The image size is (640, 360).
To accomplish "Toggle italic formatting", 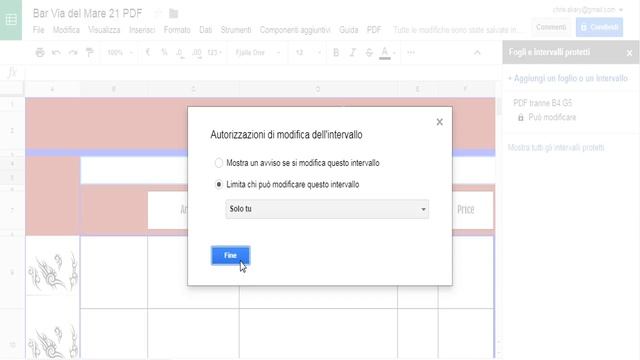I will coord(353,53).
